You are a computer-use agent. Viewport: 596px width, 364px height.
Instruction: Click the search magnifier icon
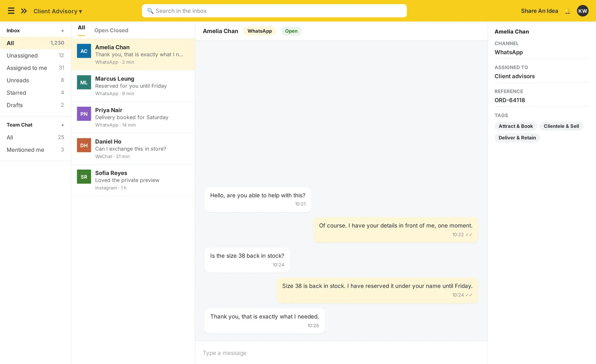tap(150, 11)
